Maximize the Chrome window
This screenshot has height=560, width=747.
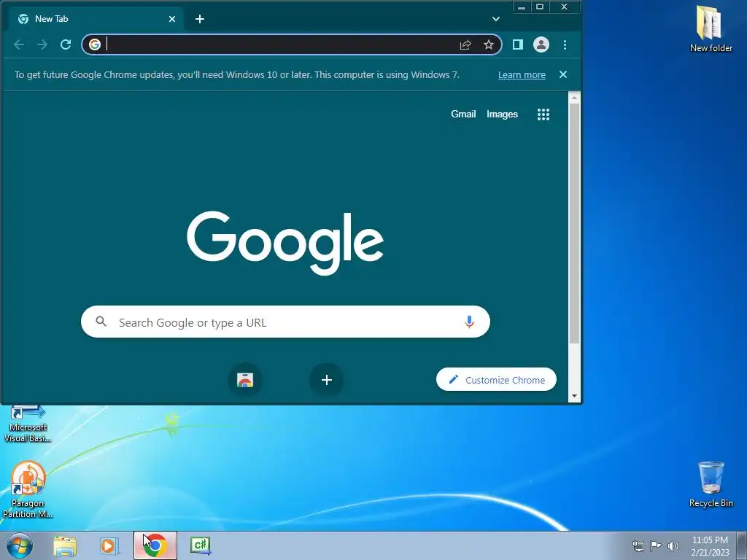pos(540,7)
